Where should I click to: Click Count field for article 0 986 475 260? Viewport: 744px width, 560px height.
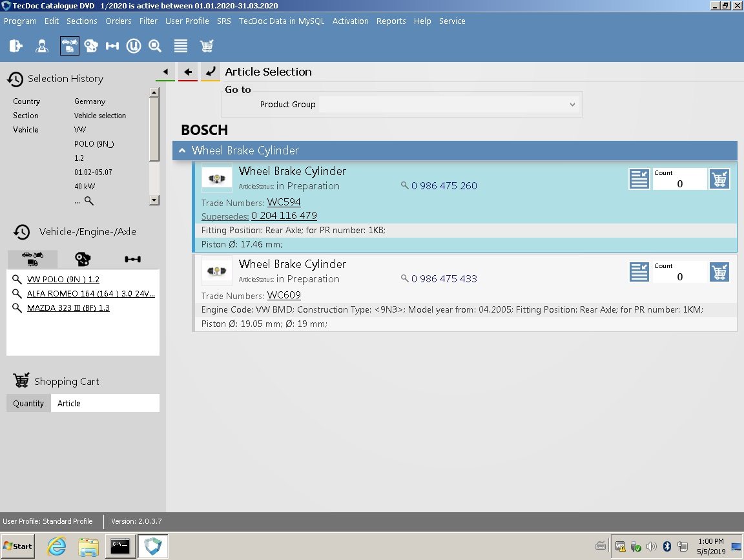[x=679, y=180]
